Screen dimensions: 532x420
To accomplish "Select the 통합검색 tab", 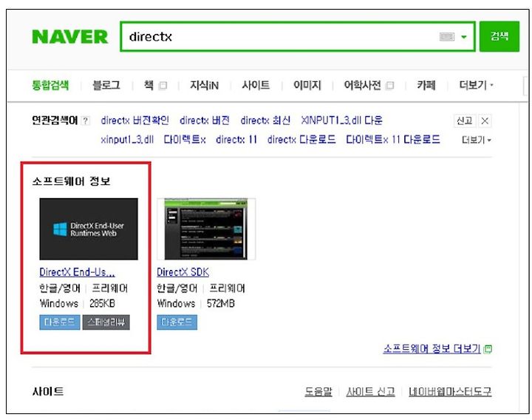I will click(x=50, y=85).
